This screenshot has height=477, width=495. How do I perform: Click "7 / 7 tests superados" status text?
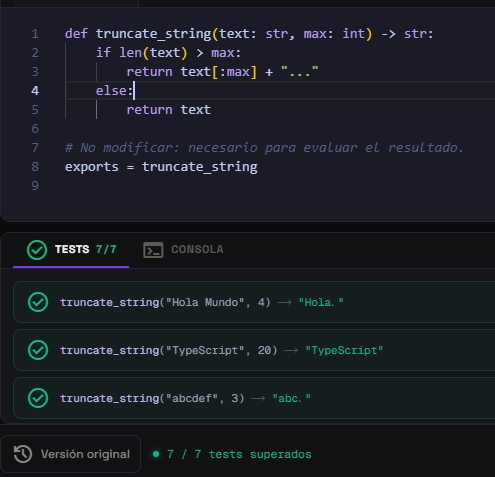pyautogui.click(x=239, y=454)
